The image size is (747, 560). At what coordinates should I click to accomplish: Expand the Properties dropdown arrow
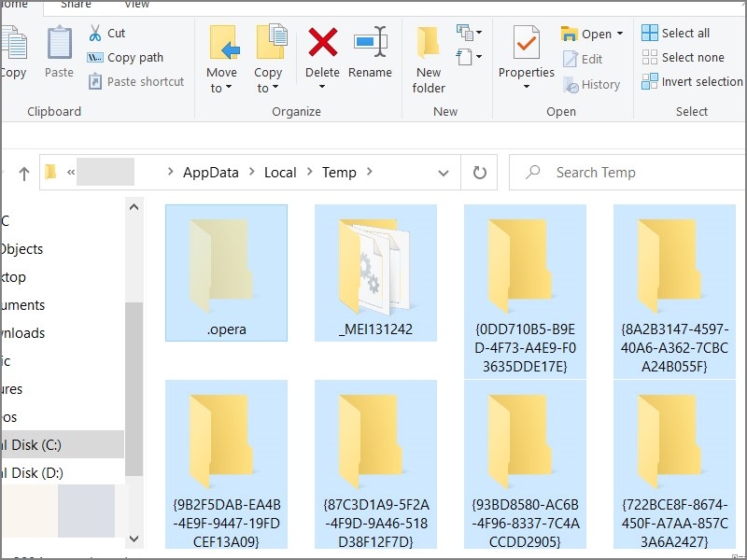pos(527,87)
